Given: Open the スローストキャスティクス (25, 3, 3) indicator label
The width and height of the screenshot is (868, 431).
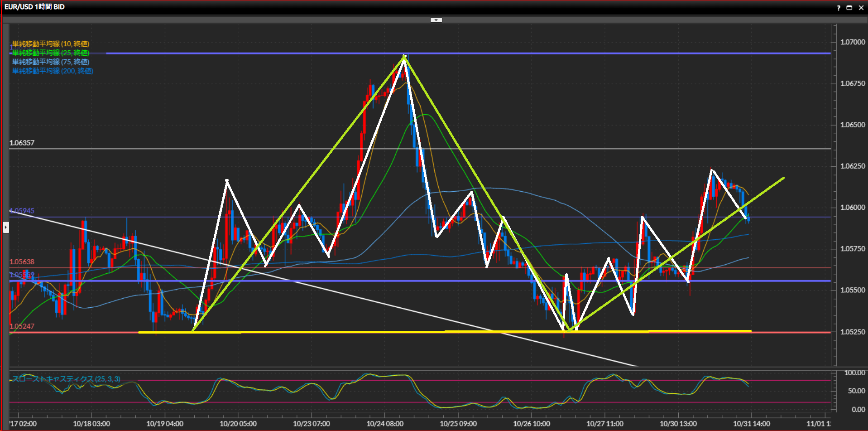Looking at the screenshot, I should (x=66, y=379).
